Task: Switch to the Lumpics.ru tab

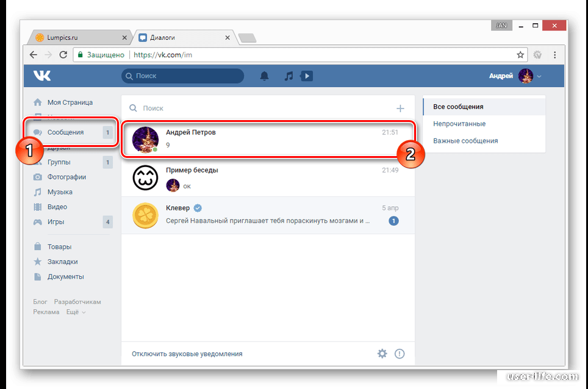Action: (x=79, y=37)
